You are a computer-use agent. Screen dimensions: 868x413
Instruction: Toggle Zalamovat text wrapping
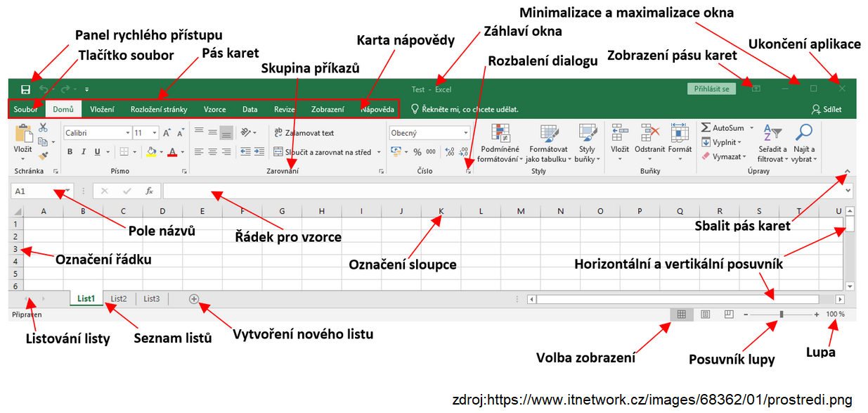304,133
